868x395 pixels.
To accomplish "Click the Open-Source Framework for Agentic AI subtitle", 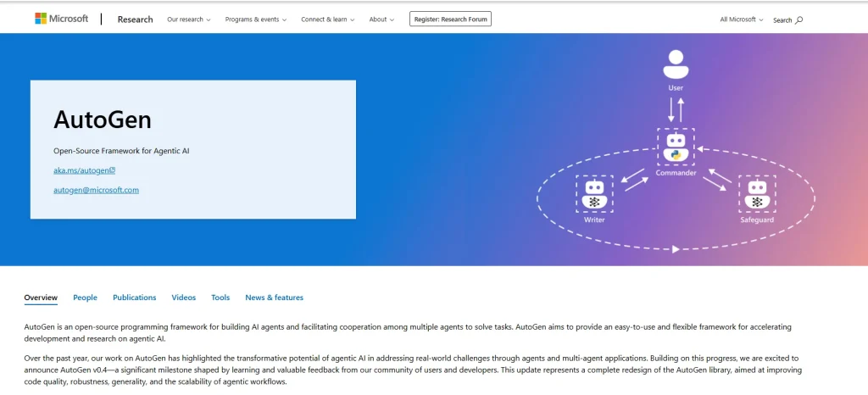I will pos(121,151).
